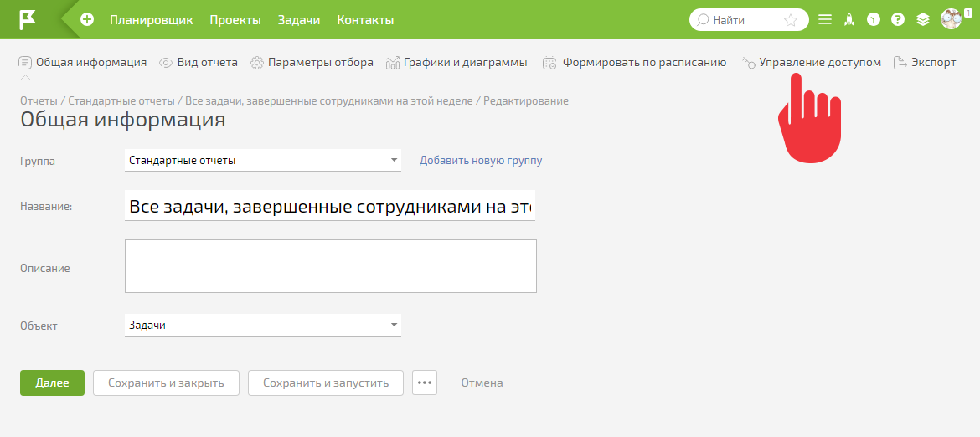Viewport: 980px width, 437px height.
Task: Click Сохранить и закрыть button
Action: pyautogui.click(x=166, y=383)
